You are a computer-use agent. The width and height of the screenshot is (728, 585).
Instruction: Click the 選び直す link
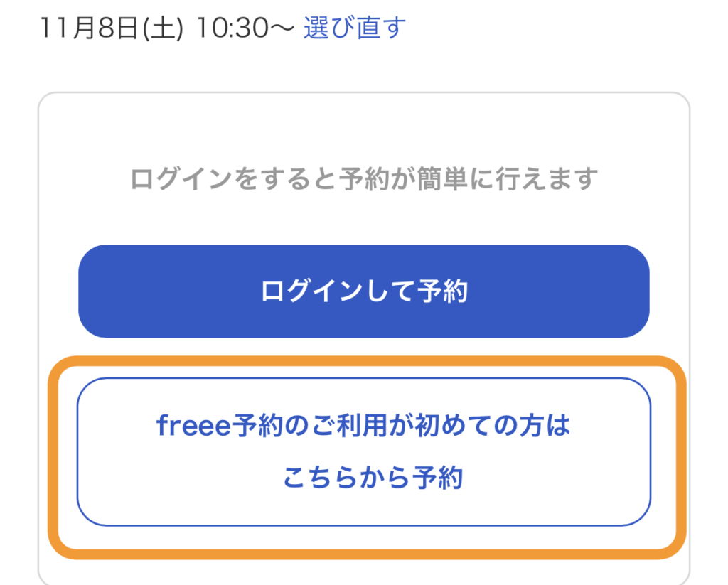[354, 28]
